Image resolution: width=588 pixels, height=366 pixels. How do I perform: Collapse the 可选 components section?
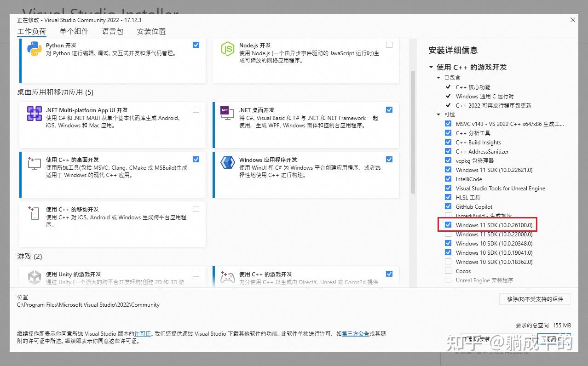coord(438,114)
